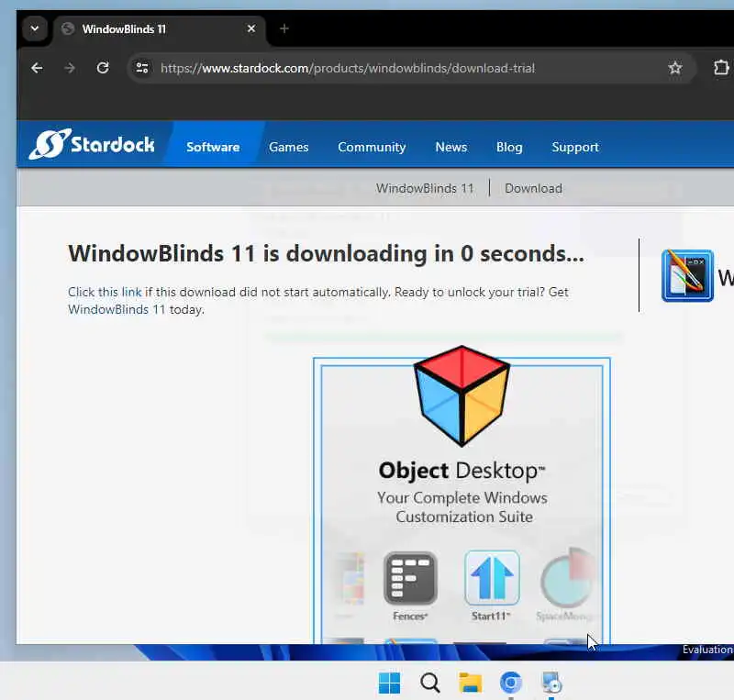The height and width of the screenshot is (700, 734).
Task: Open the Software menu
Action: click(x=213, y=147)
